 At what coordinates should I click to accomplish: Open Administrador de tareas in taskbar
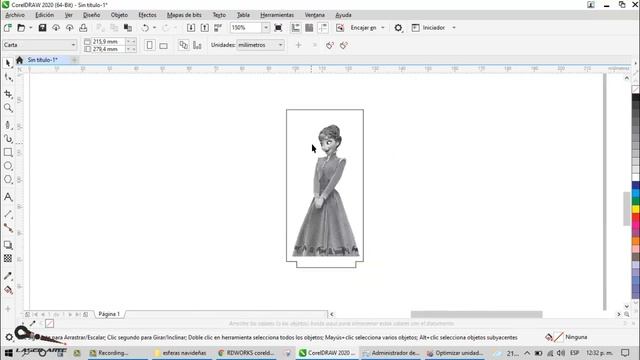click(391, 353)
